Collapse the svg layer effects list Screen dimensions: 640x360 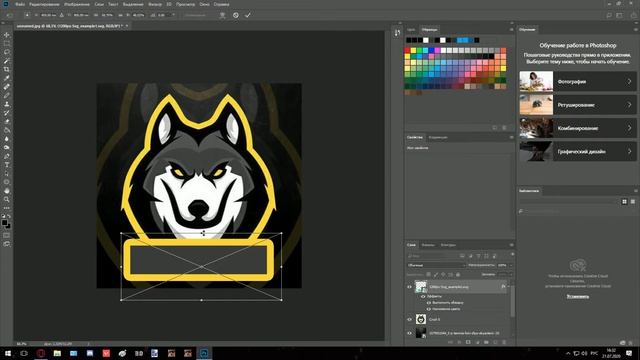coord(508,287)
